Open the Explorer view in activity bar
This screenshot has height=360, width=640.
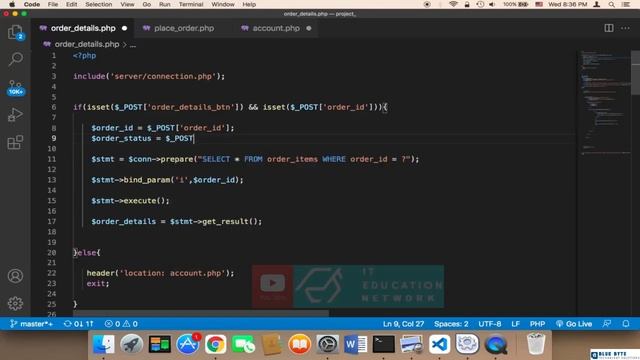(x=15, y=32)
